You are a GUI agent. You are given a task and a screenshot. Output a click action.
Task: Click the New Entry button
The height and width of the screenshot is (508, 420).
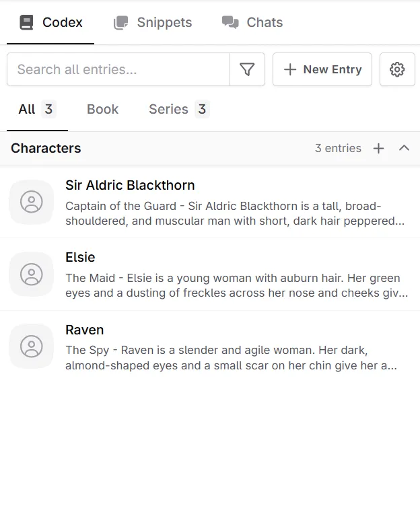pos(322,69)
